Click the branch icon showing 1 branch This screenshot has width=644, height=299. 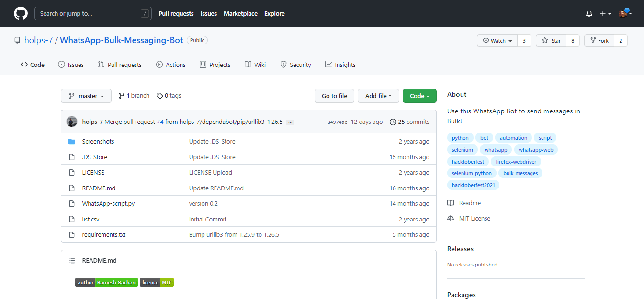[122, 96]
